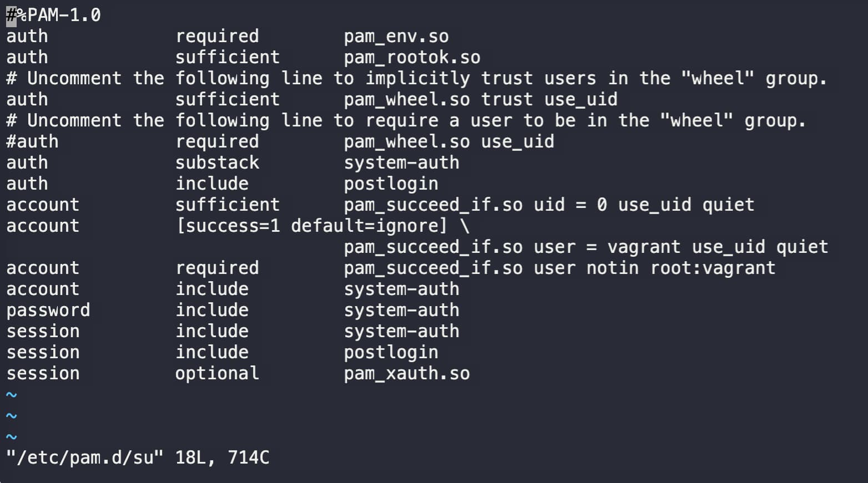Click the last tilde empty-line marker
The width and height of the screenshot is (868, 483).
point(12,437)
